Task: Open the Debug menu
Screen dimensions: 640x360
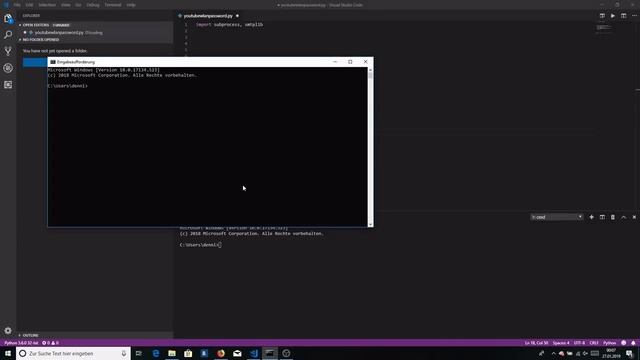Action: click(93, 5)
